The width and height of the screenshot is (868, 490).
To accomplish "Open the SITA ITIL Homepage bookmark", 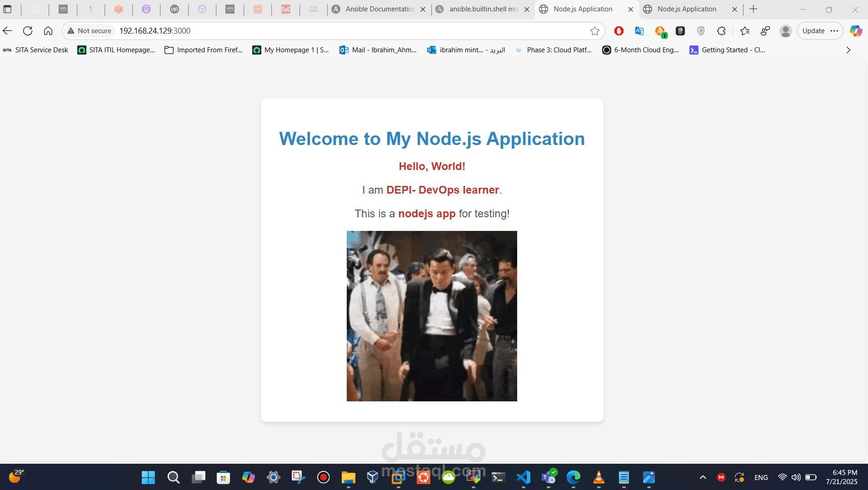I will click(x=116, y=50).
